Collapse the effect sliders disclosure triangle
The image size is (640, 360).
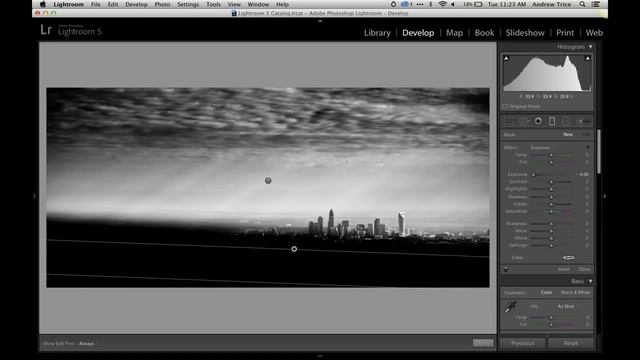588,147
